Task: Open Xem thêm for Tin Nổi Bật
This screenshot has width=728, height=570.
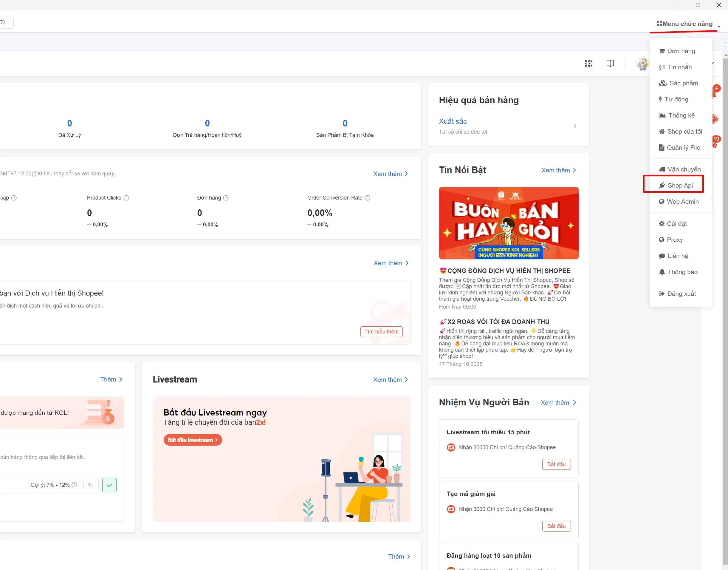Action: click(559, 170)
